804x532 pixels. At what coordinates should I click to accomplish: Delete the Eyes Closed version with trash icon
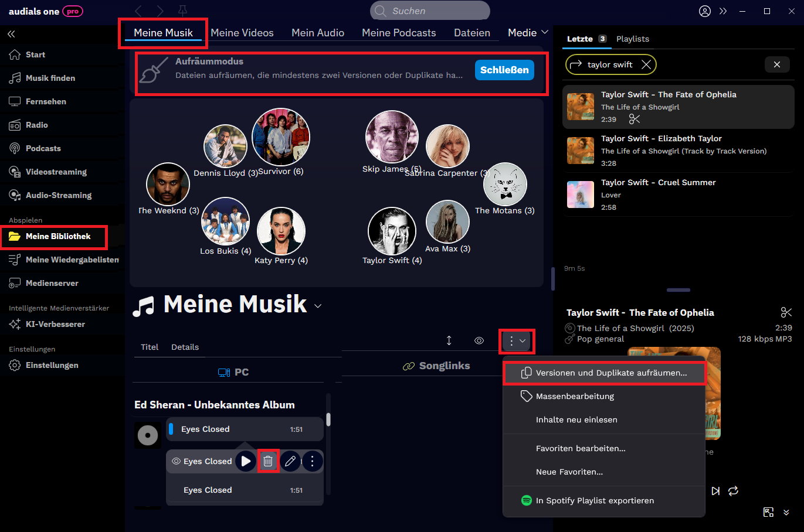(268, 461)
